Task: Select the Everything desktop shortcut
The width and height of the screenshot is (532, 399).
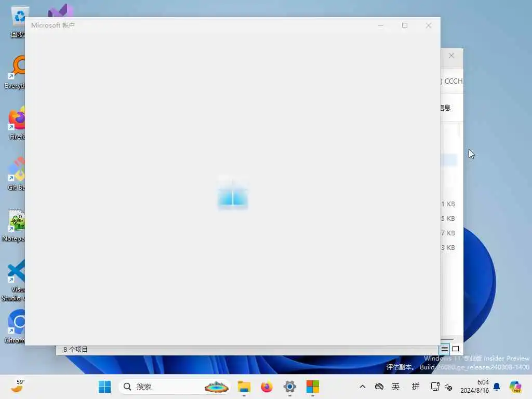Action: click(x=14, y=72)
